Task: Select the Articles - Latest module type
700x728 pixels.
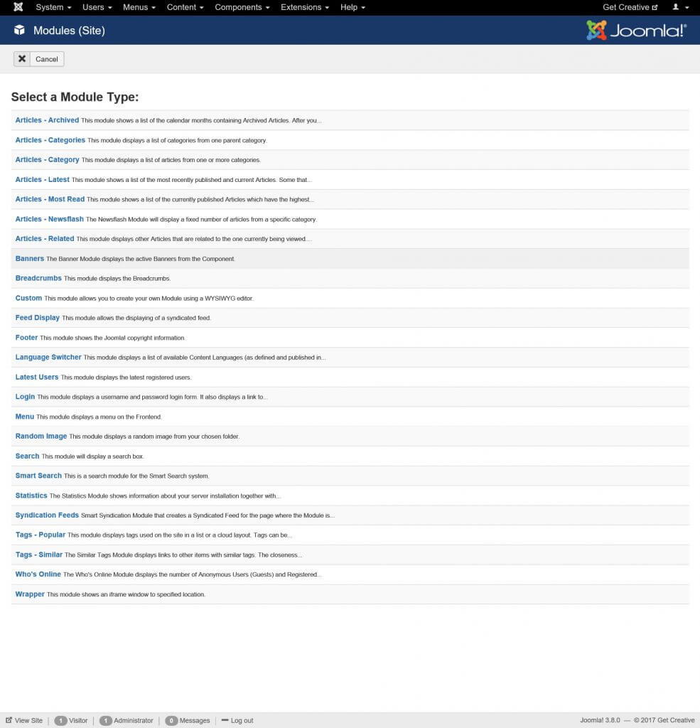Action: [x=41, y=179]
